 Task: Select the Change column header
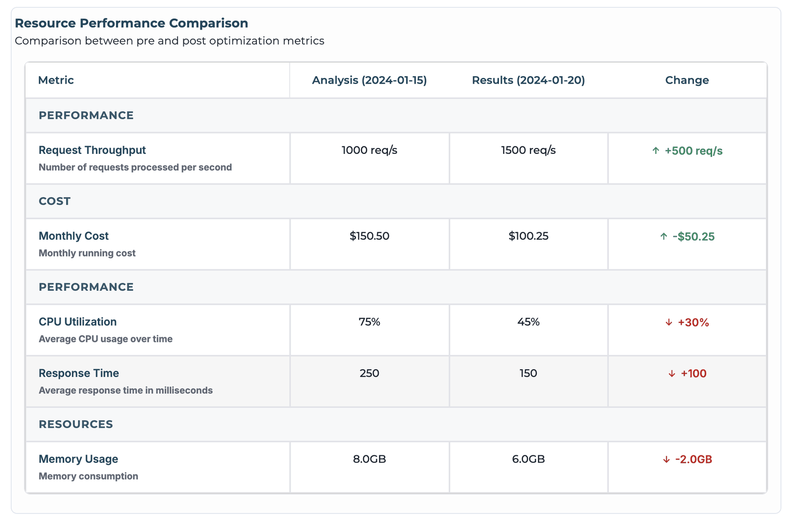[687, 80]
